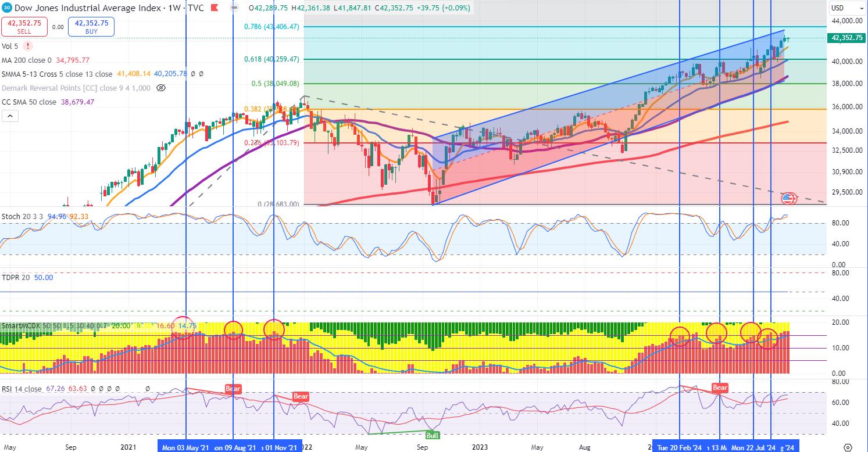
Task: Click the MA 200 value 34,795.77
Action: pos(73,60)
